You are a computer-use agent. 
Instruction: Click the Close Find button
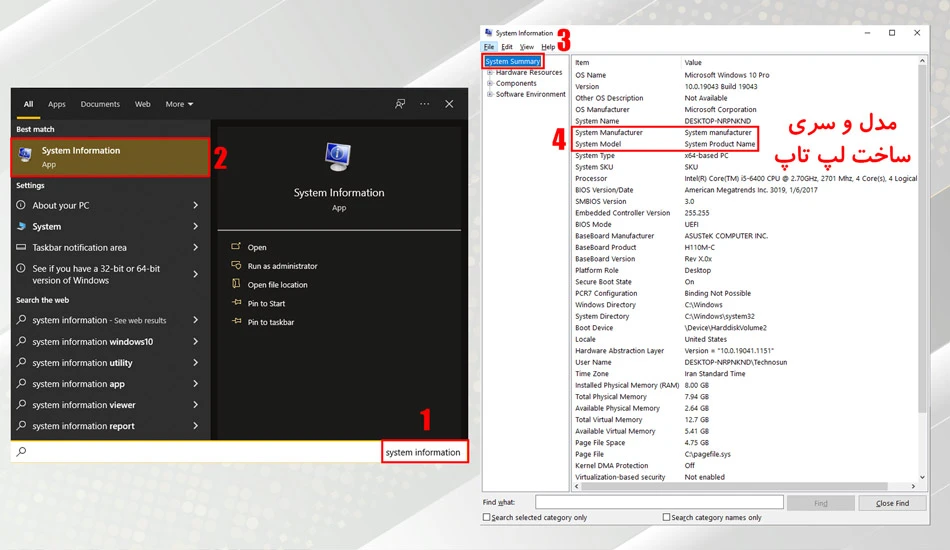(x=892, y=503)
